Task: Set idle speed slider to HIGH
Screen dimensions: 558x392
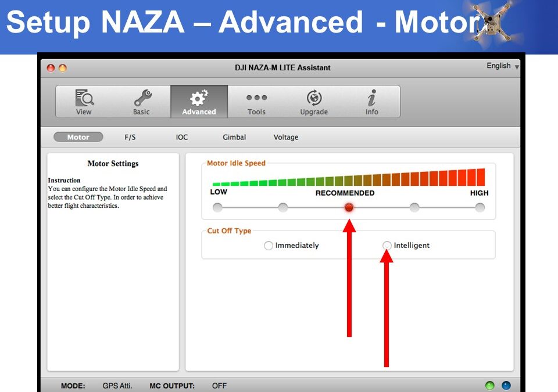Action: 480,207
